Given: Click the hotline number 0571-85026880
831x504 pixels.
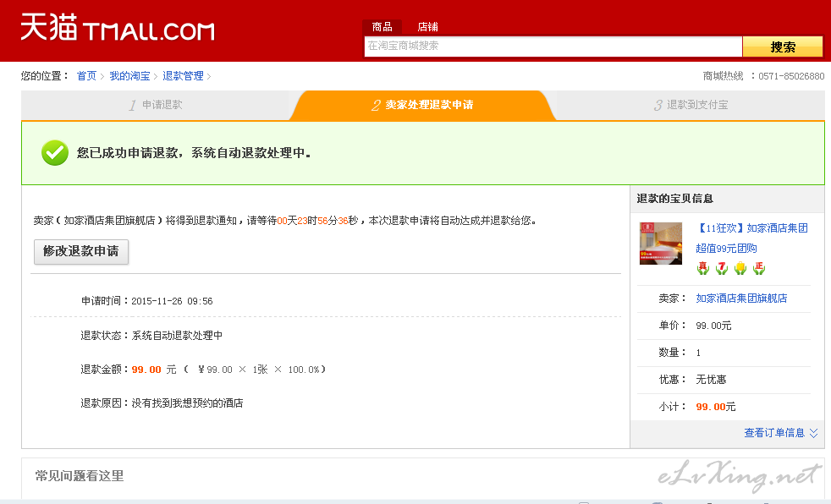Looking at the screenshot, I should 791,76.
